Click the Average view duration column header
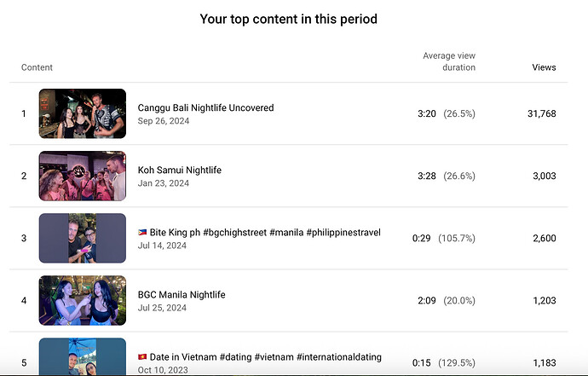The image size is (588, 376). 449,61
